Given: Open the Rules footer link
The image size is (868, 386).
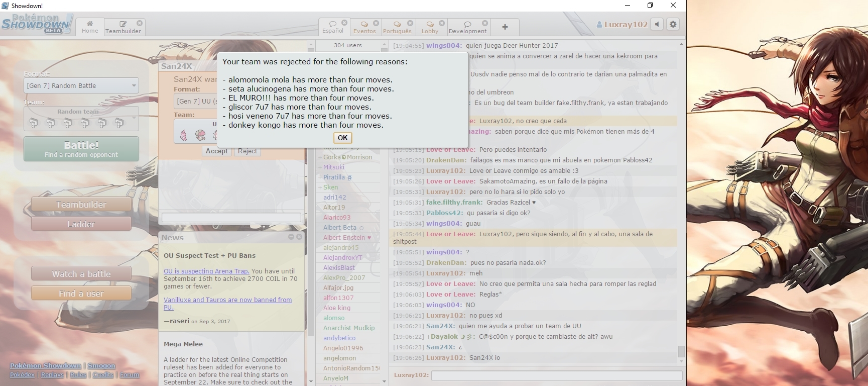Looking at the screenshot, I should point(78,374).
